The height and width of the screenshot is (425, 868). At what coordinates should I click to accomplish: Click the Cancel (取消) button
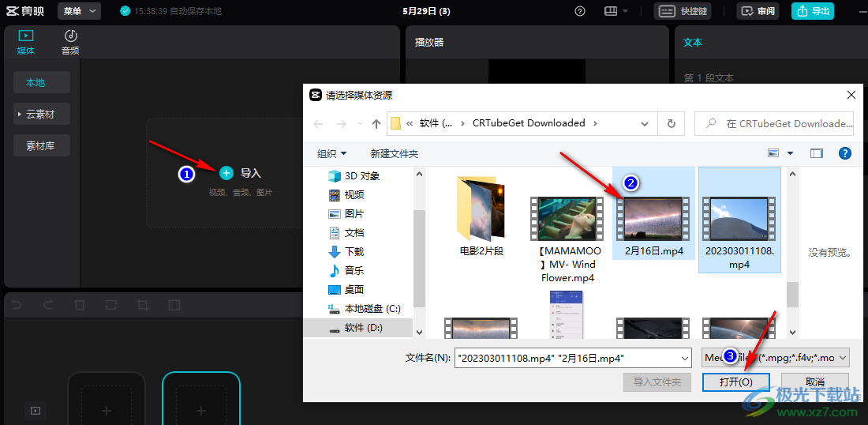815,382
